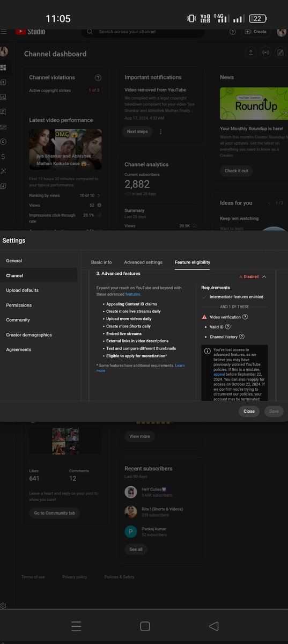The image size is (288, 644).
Task: Click the Go live broadcast icon on dashboard
Action: [265, 53]
